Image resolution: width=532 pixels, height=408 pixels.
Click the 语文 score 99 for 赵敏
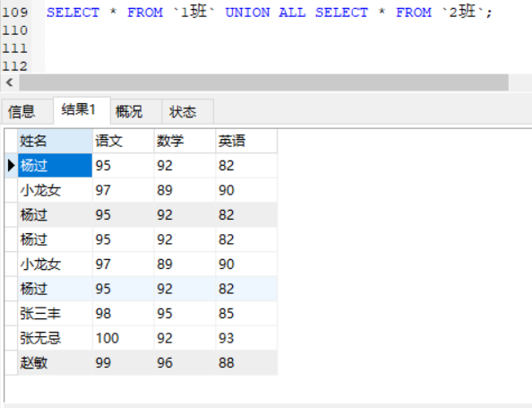point(124,362)
